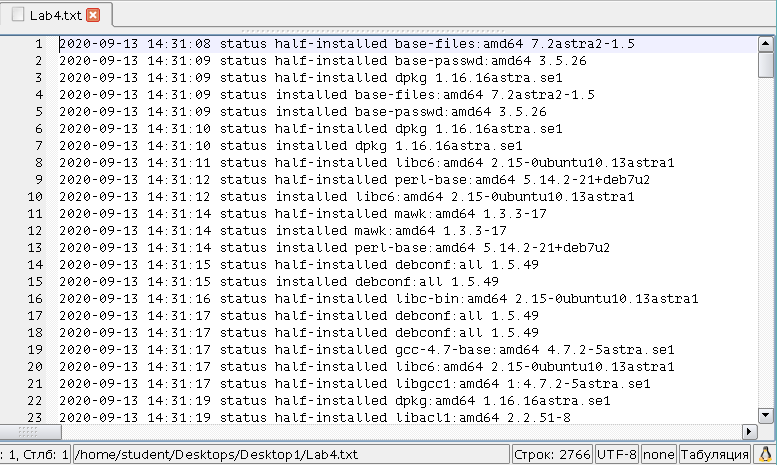Image resolution: width=777 pixels, height=465 pixels.
Task: Click 'libc6:amd64' on line 8
Action: pyautogui.click(x=439, y=163)
